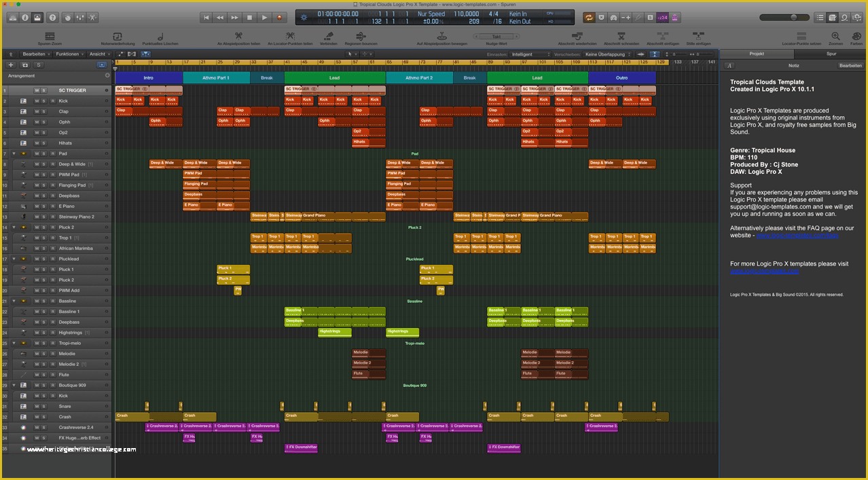Image resolution: width=868 pixels, height=480 pixels.
Task: Open the Editors scissors button
Action: point(93,17)
